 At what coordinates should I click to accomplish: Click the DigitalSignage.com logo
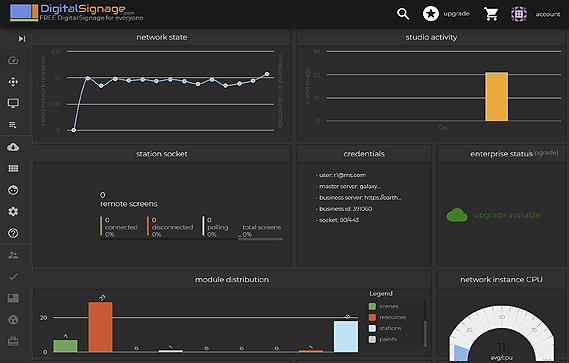tap(77, 13)
